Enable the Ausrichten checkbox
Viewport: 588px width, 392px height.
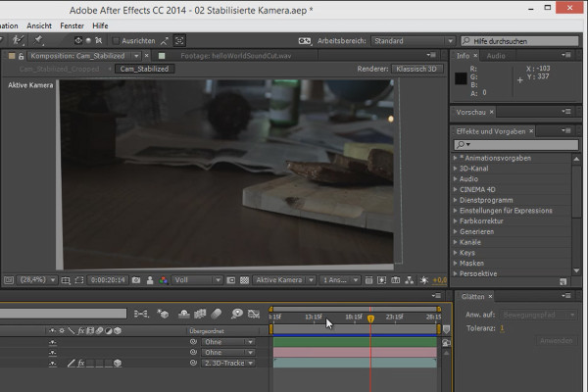point(116,40)
